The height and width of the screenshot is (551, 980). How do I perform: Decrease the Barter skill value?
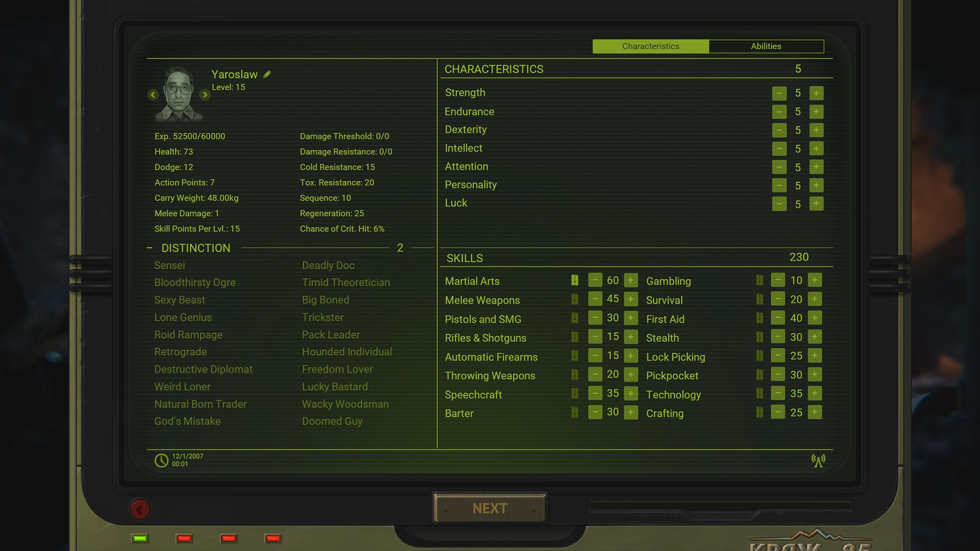595,412
